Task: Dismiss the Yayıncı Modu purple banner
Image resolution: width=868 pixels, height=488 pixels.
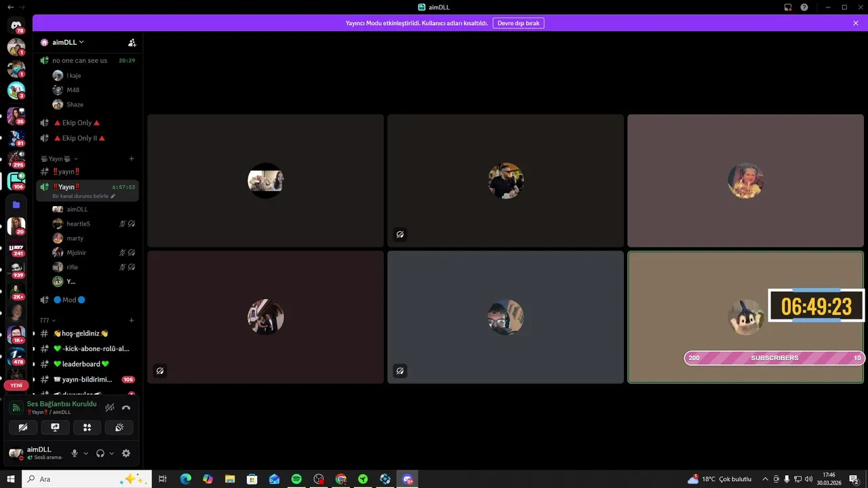Action: click(x=856, y=23)
